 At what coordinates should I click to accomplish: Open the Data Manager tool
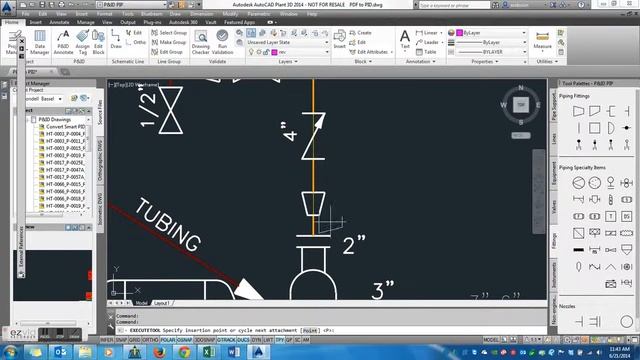40,42
